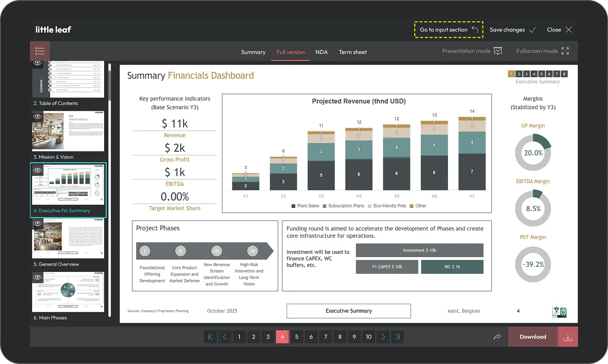Image resolution: width=608 pixels, height=364 pixels.
Task: Hide the Executive Fin Summary slide
Action: click(x=38, y=170)
